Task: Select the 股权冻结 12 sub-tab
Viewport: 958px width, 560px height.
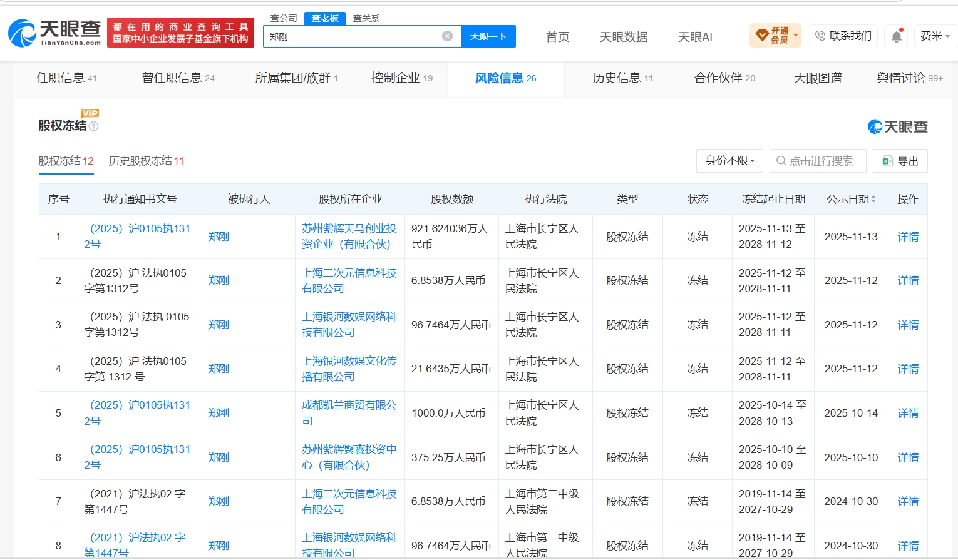Action: tap(66, 161)
